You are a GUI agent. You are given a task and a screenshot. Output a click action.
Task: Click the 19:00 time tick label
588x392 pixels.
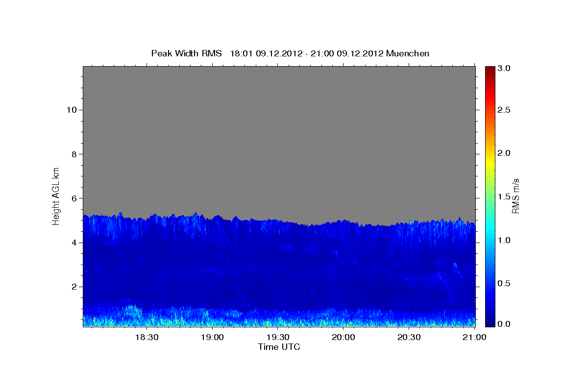click(213, 337)
